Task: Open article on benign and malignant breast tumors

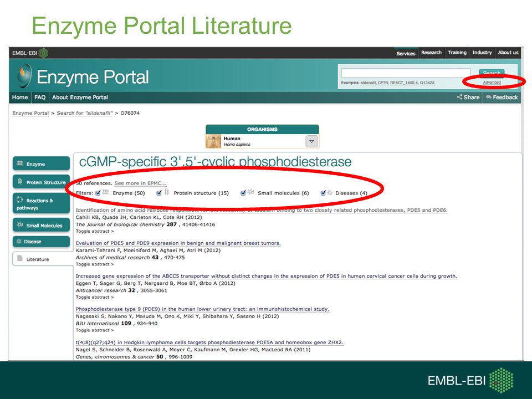Action: [x=178, y=243]
